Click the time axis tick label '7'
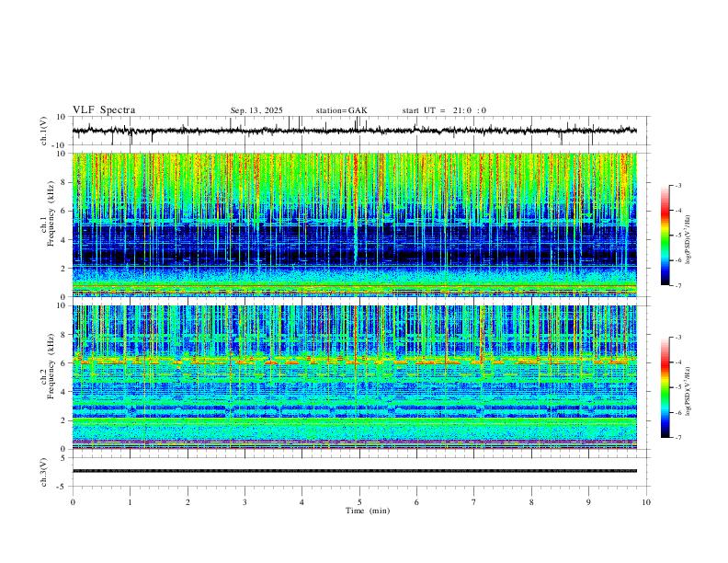 [474, 502]
